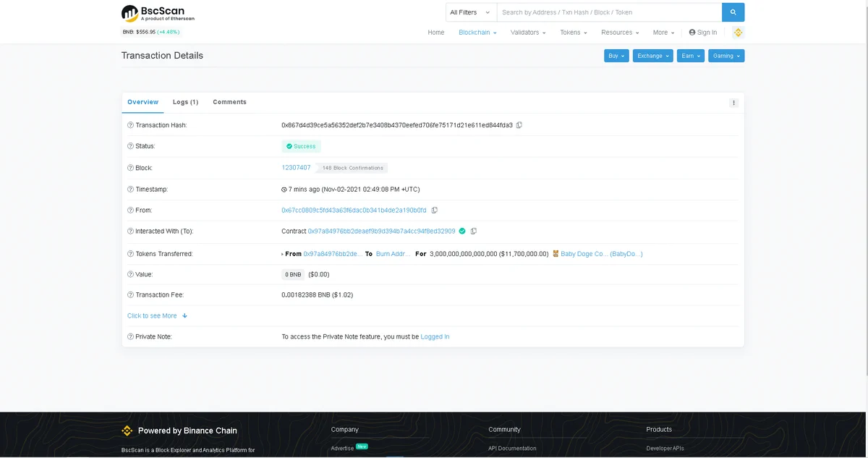The height and width of the screenshot is (458, 868).
Task: Open token sender 0x97a84976bb2de... link
Action: click(x=333, y=254)
